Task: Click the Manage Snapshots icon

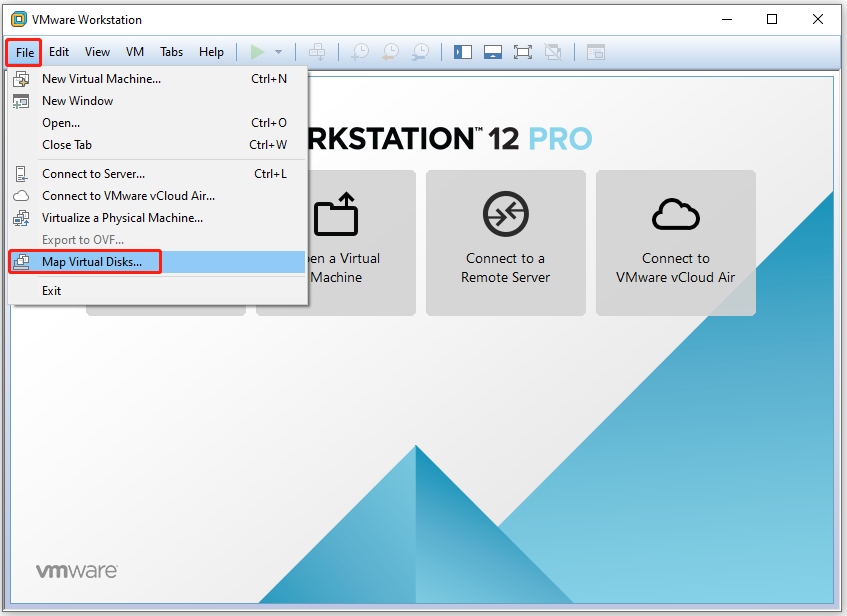Action: (420, 52)
